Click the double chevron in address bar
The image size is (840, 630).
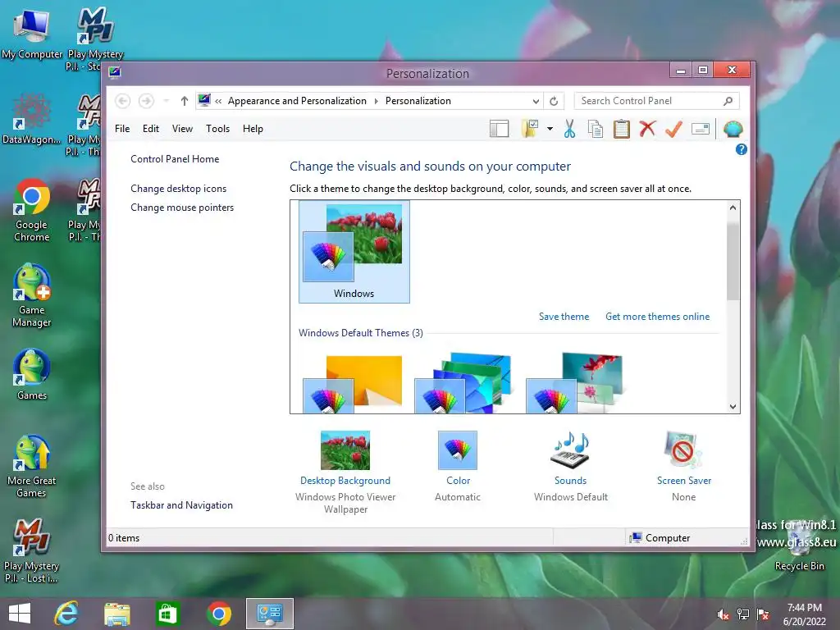218,101
